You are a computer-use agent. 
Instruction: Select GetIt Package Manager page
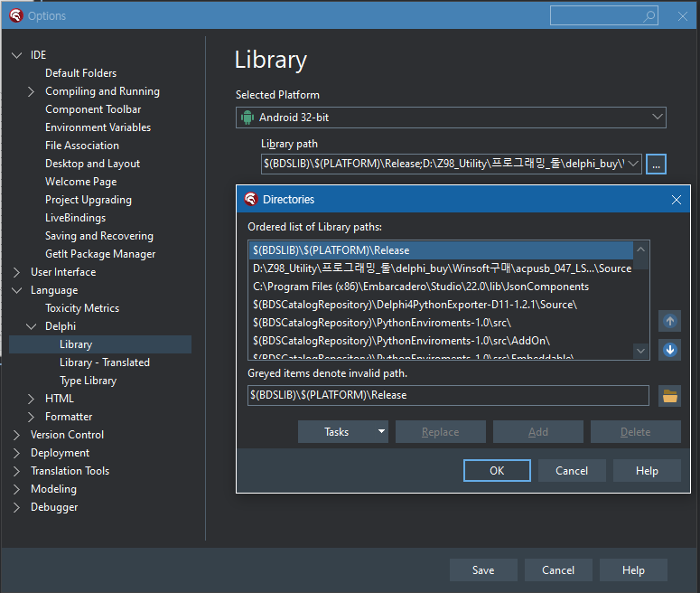point(100,254)
